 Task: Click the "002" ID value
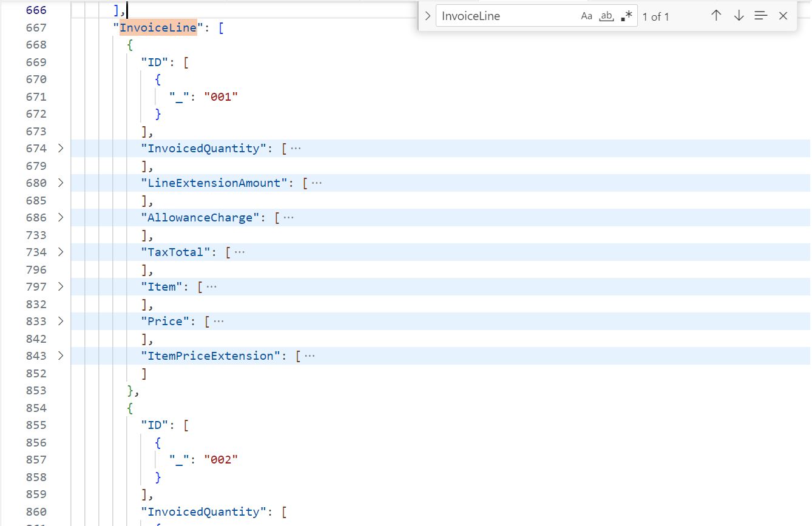tap(221, 459)
